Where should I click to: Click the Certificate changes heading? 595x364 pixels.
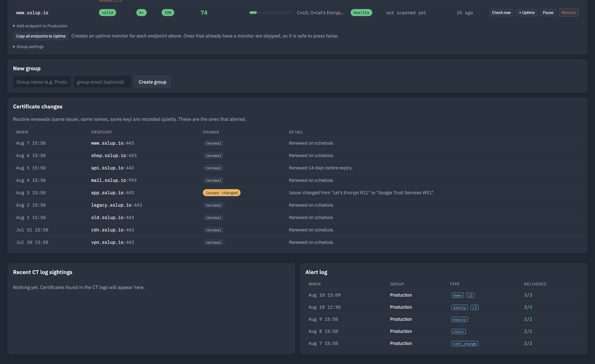click(x=38, y=107)
